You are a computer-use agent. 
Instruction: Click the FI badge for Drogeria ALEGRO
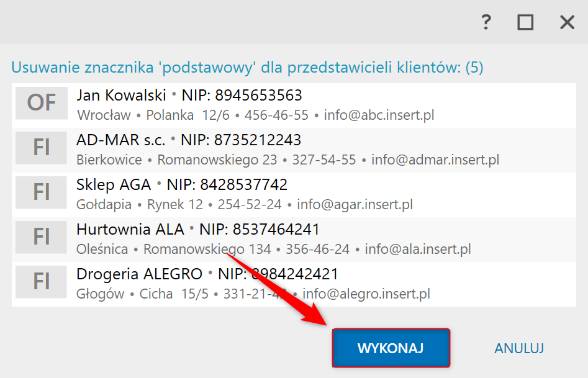pyautogui.click(x=41, y=282)
